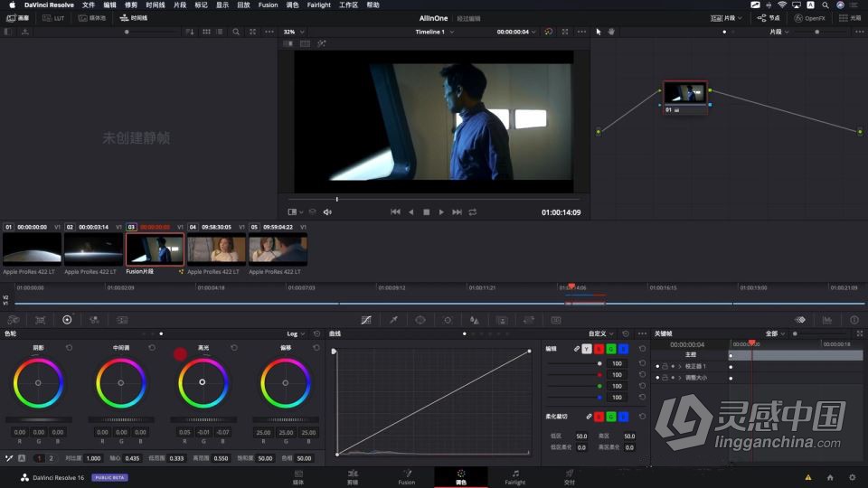Click the contrast value field 1.000
This screenshot has height=488, width=868.
point(93,458)
